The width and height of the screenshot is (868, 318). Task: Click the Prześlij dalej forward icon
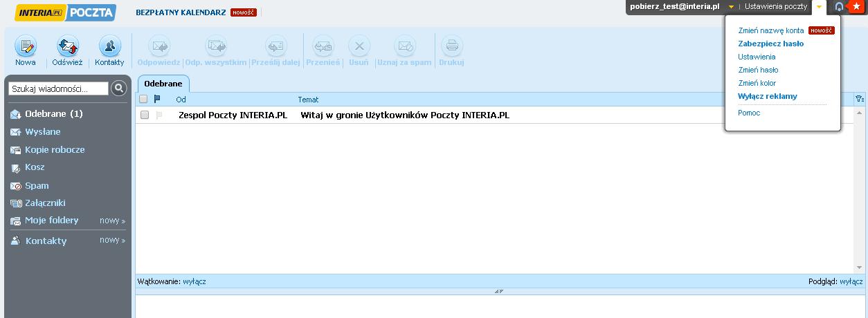275,46
